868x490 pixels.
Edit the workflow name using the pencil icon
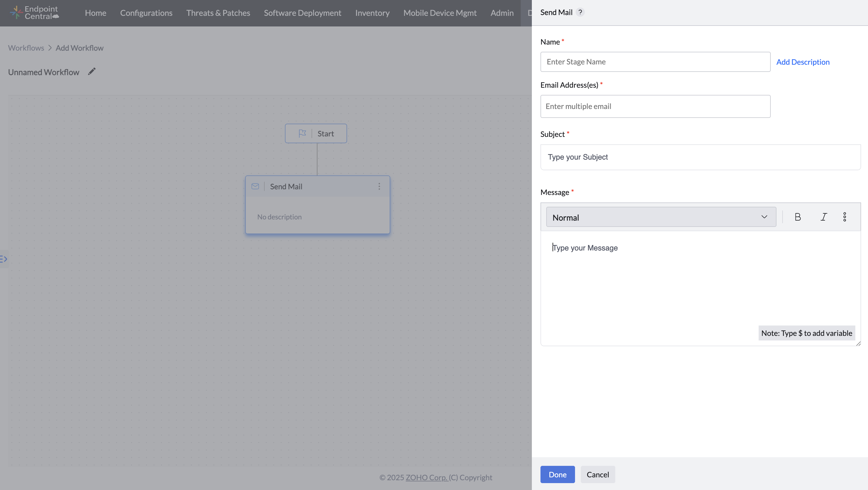[x=92, y=71]
